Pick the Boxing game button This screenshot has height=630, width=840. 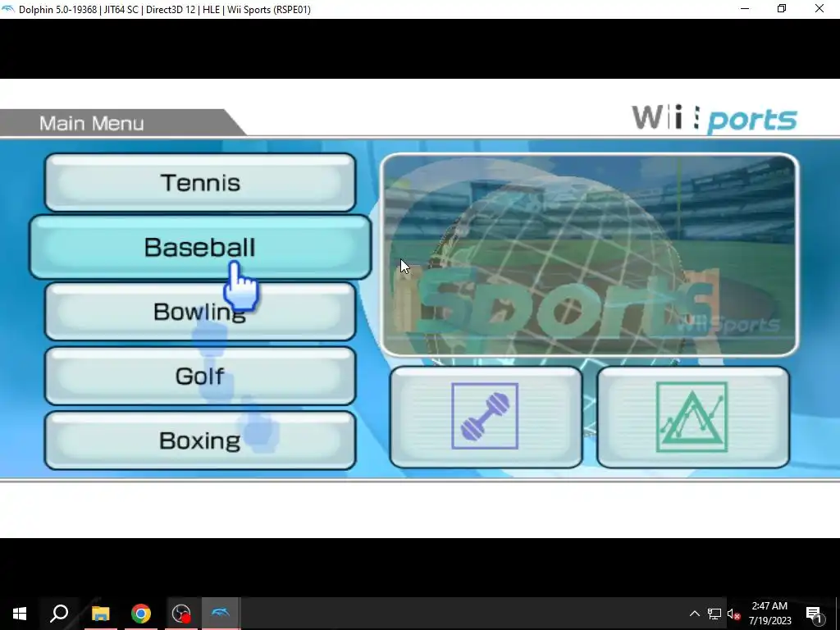coord(200,441)
